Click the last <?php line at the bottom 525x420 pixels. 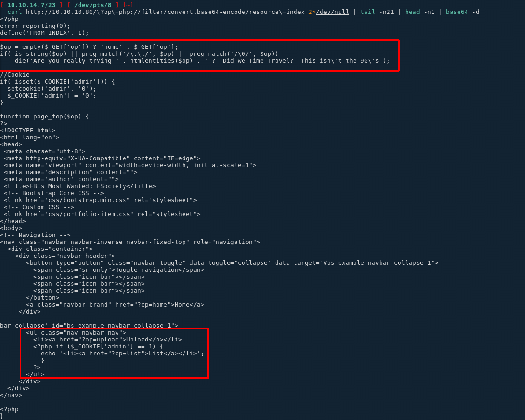click(9, 409)
